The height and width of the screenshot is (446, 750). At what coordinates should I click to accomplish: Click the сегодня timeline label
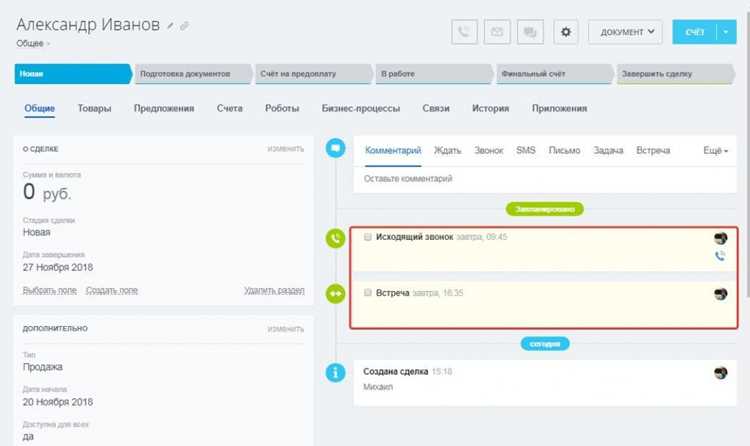click(545, 344)
